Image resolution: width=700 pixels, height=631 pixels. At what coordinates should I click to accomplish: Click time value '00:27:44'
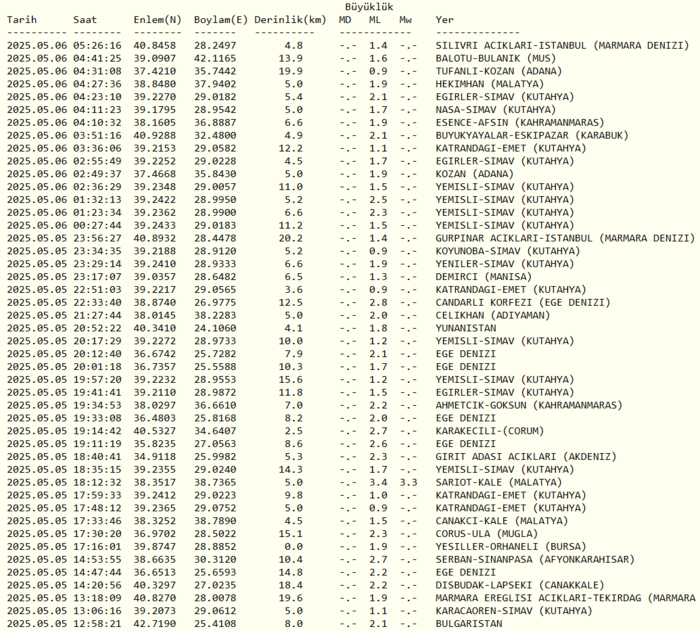[97, 226]
